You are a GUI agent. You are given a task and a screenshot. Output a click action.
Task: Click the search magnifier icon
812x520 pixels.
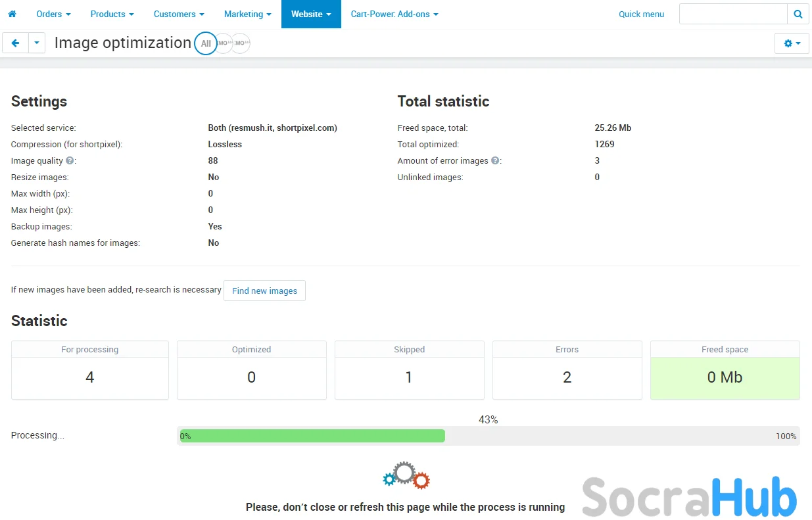click(798, 14)
